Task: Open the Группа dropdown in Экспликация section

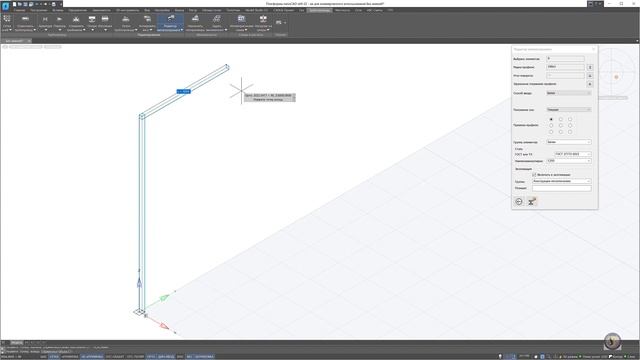Action: pos(562,181)
